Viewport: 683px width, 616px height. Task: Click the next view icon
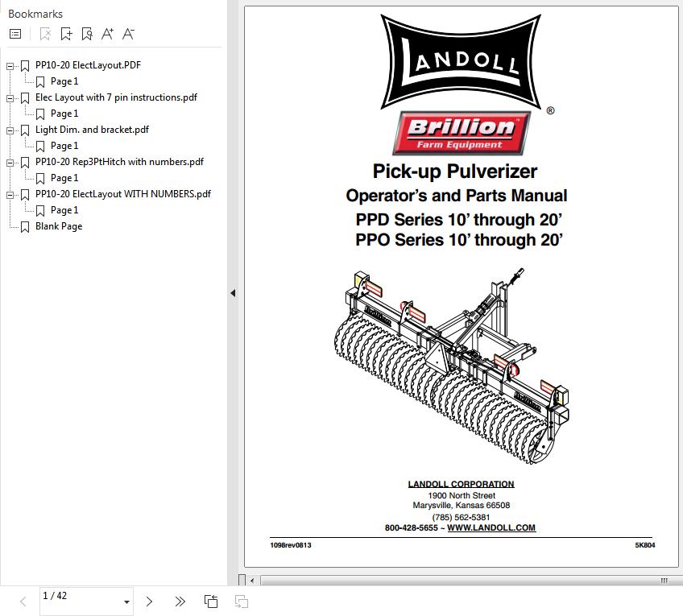(x=242, y=602)
